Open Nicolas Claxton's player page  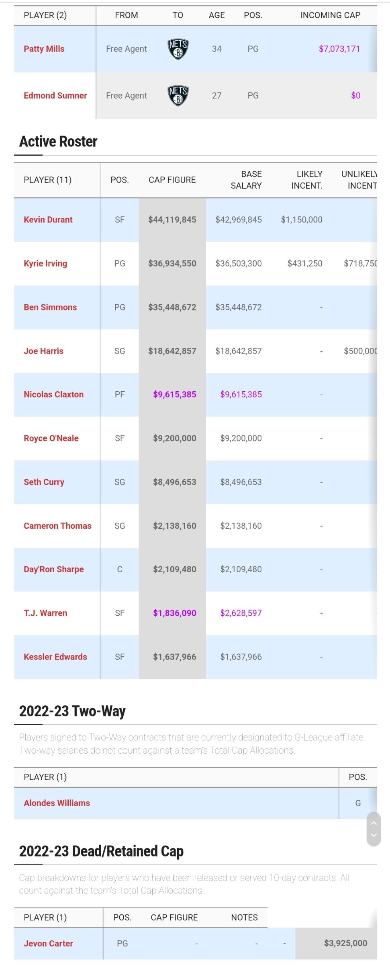[x=54, y=394]
